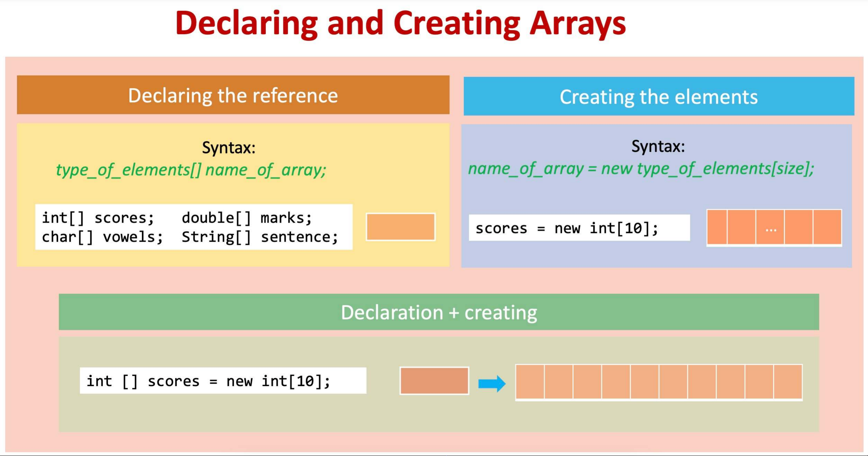Click the "Syntax:" label in the yellow panel

(229, 148)
